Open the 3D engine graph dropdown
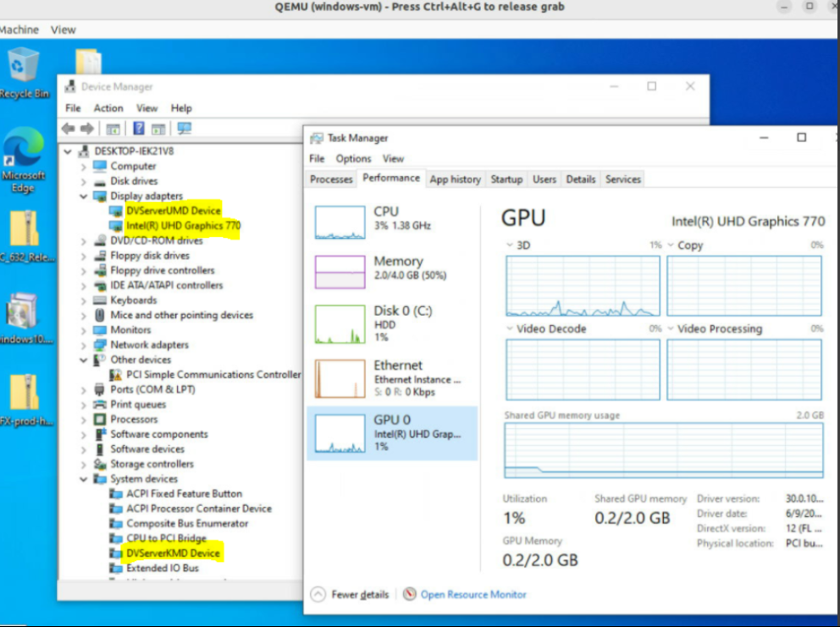 coord(510,245)
